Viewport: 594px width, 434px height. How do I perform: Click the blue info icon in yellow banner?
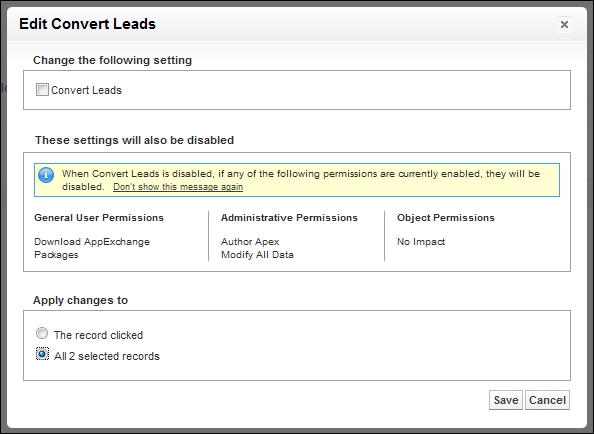[x=46, y=175]
